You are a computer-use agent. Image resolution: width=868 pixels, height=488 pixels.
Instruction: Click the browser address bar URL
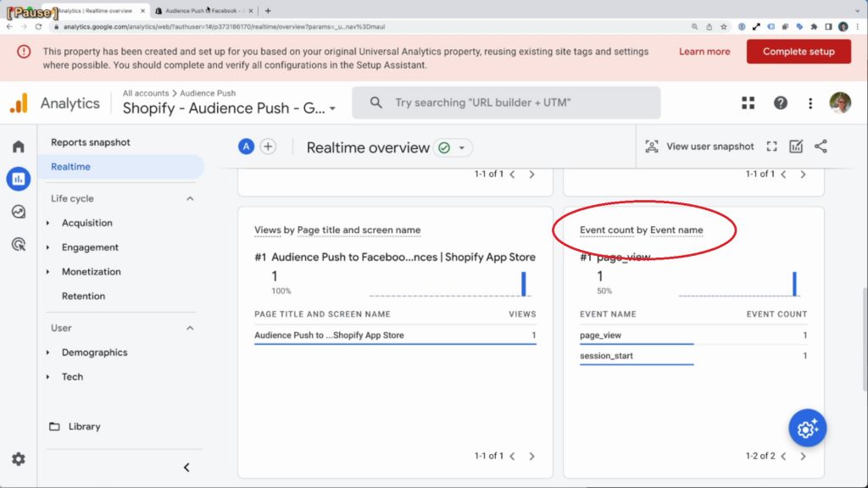224,26
